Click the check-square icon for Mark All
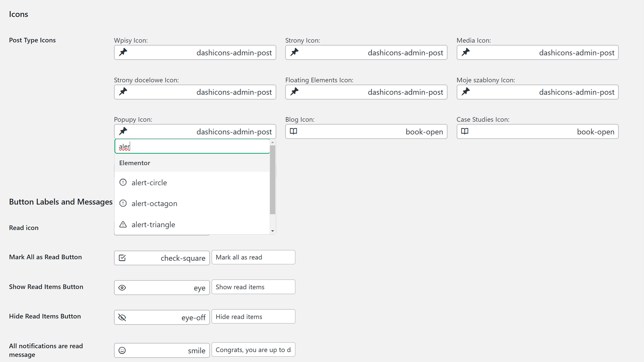 tap(122, 258)
